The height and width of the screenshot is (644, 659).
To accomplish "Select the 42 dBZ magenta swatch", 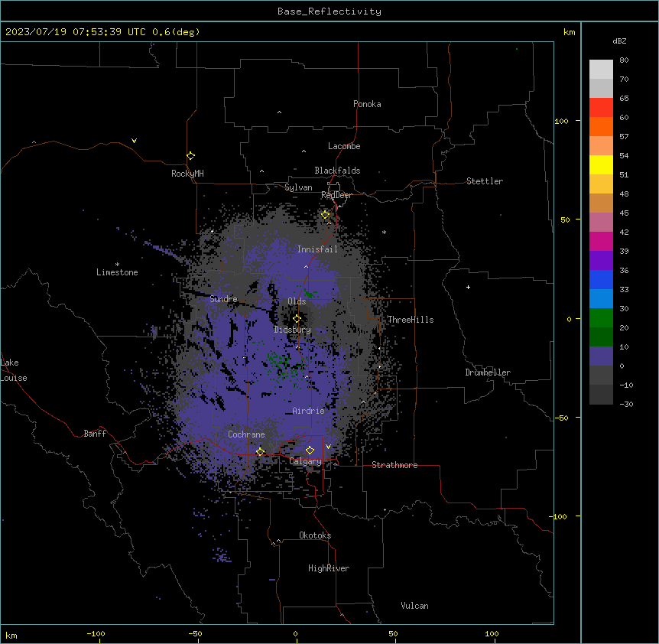I will 601,241.
